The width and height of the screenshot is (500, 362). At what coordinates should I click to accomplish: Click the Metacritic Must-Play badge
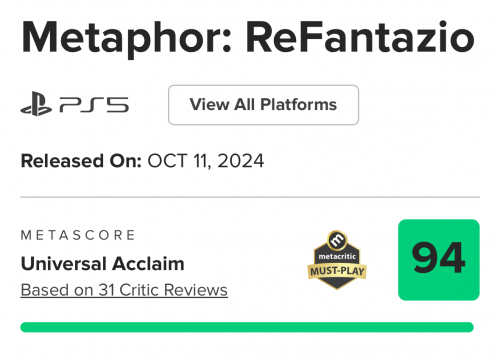click(x=337, y=260)
